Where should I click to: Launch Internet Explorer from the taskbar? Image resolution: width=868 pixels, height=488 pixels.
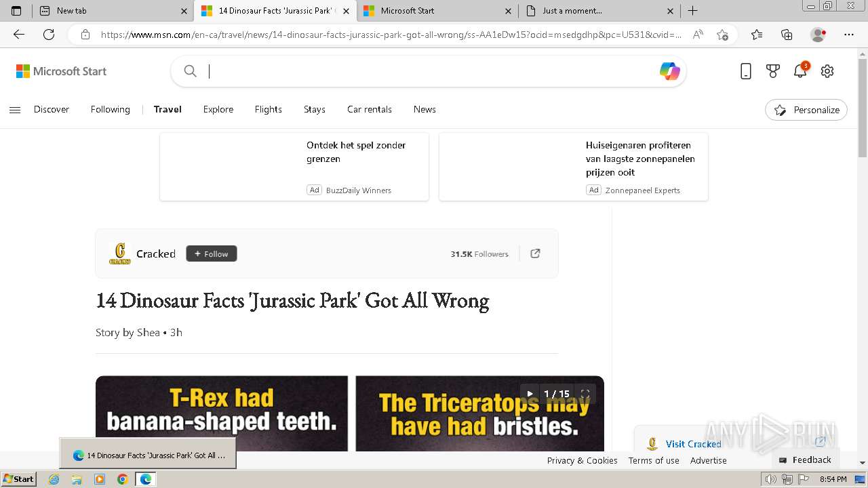pos(54,479)
